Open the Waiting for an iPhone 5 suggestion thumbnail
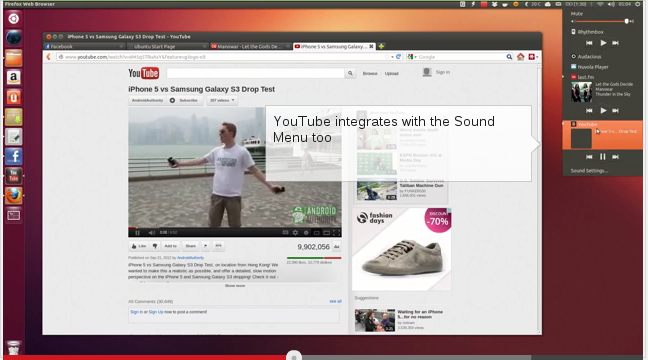The image size is (648, 360). pos(375,320)
